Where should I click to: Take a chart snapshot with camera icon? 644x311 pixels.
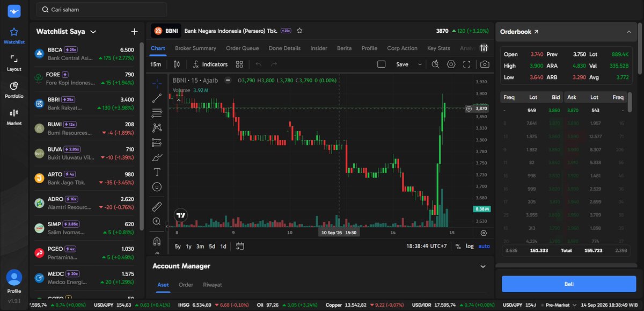click(485, 64)
